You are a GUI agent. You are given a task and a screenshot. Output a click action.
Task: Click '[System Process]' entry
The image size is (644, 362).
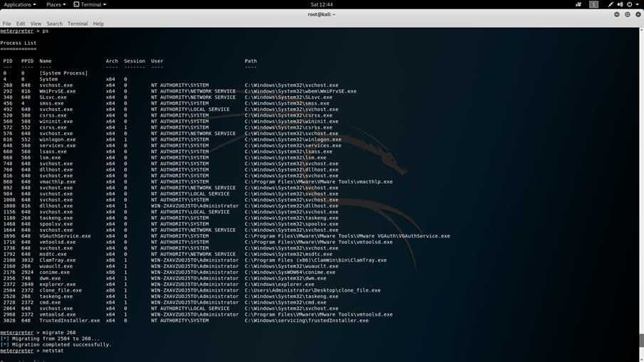pos(63,73)
